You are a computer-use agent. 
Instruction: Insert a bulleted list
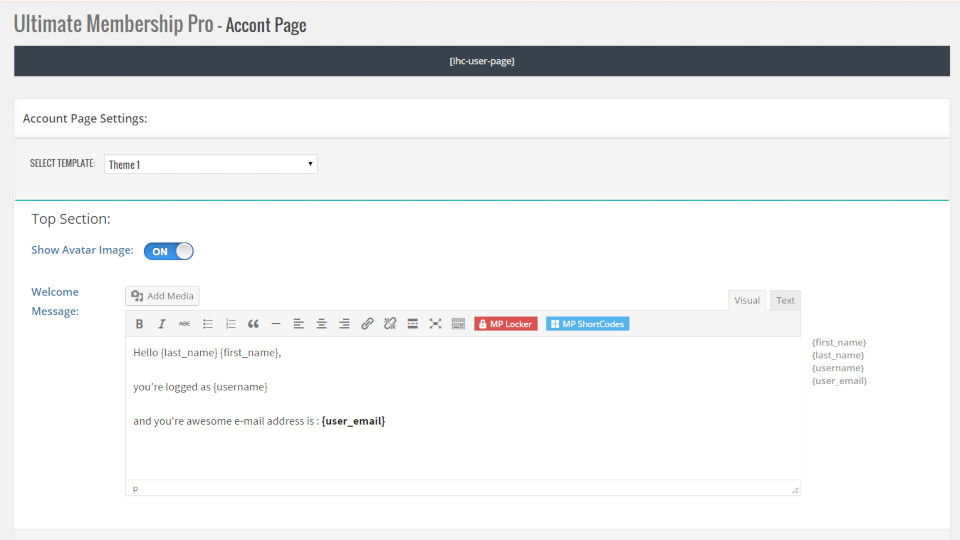coord(208,324)
